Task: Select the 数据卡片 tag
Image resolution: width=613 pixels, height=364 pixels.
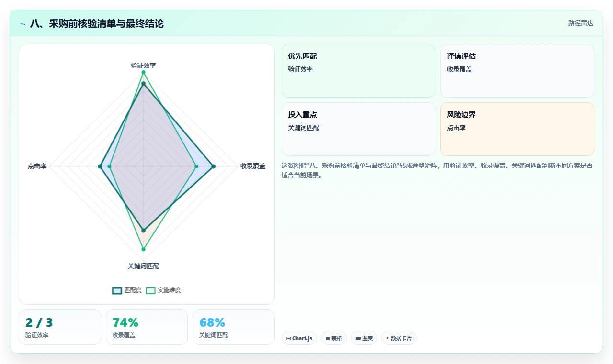Action: 399,338
